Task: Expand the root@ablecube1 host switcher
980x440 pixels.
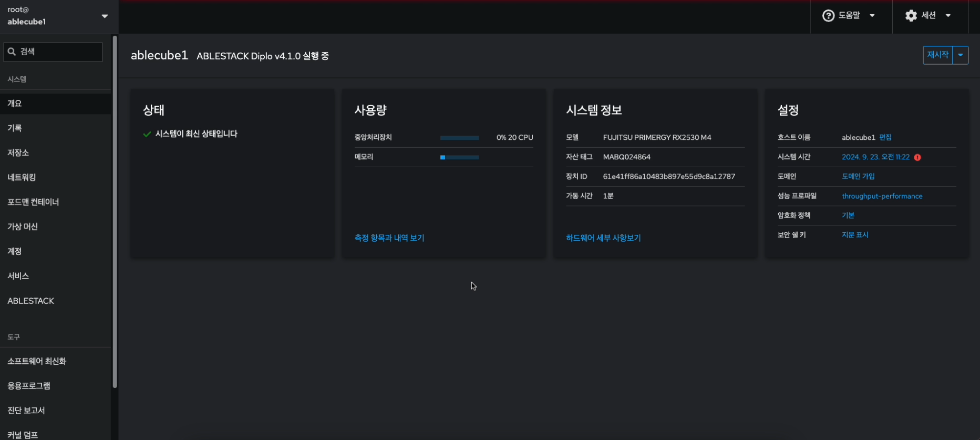Action: 105,16
